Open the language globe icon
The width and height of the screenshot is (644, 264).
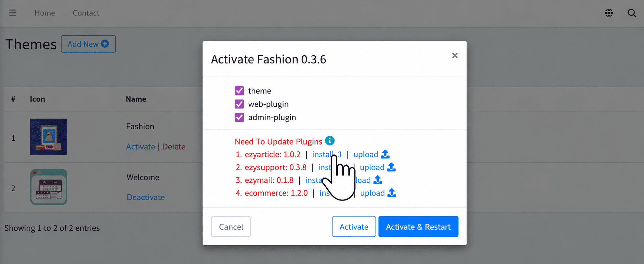click(609, 13)
